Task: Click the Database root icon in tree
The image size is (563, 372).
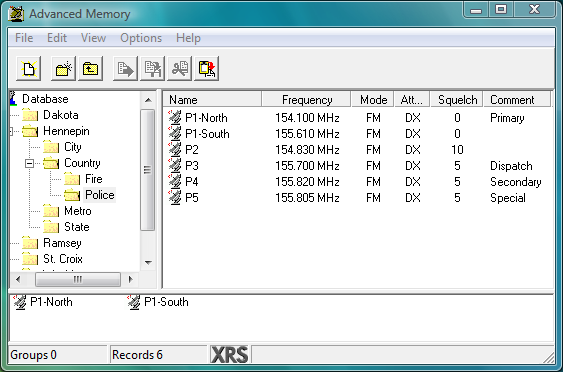Action: pyautogui.click(x=13, y=98)
